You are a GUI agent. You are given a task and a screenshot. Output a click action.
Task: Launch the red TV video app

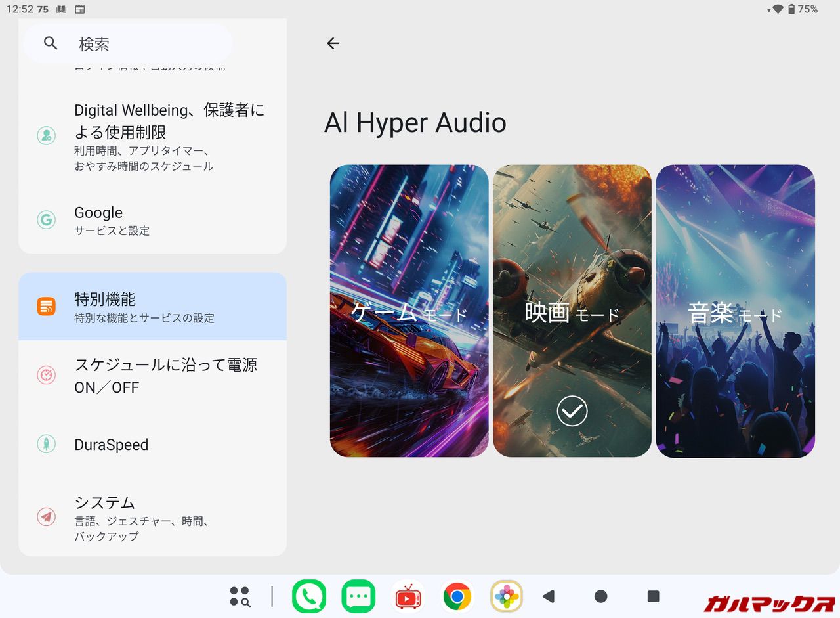[408, 596]
